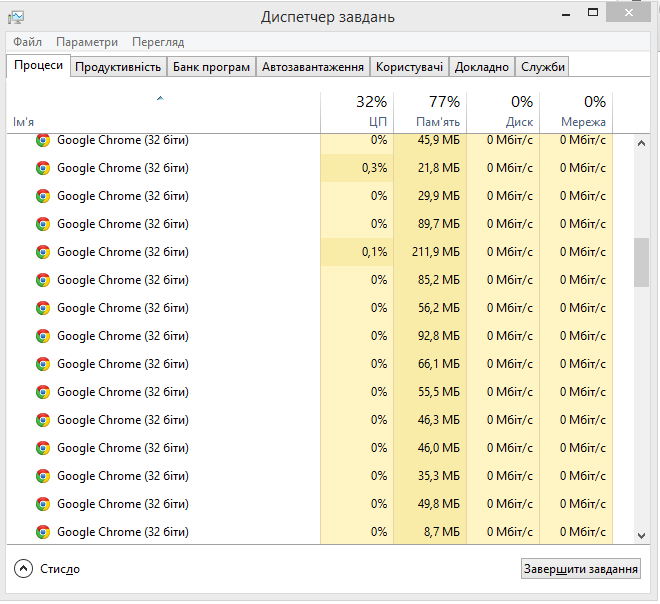Image resolution: width=660 pixels, height=604 pixels.
Task: Sort by the Мережа column header
Action: point(576,112)
